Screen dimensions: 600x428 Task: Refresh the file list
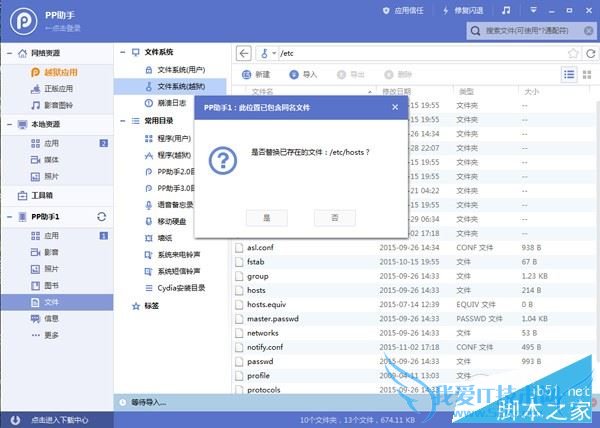click(x=590, y=54)
